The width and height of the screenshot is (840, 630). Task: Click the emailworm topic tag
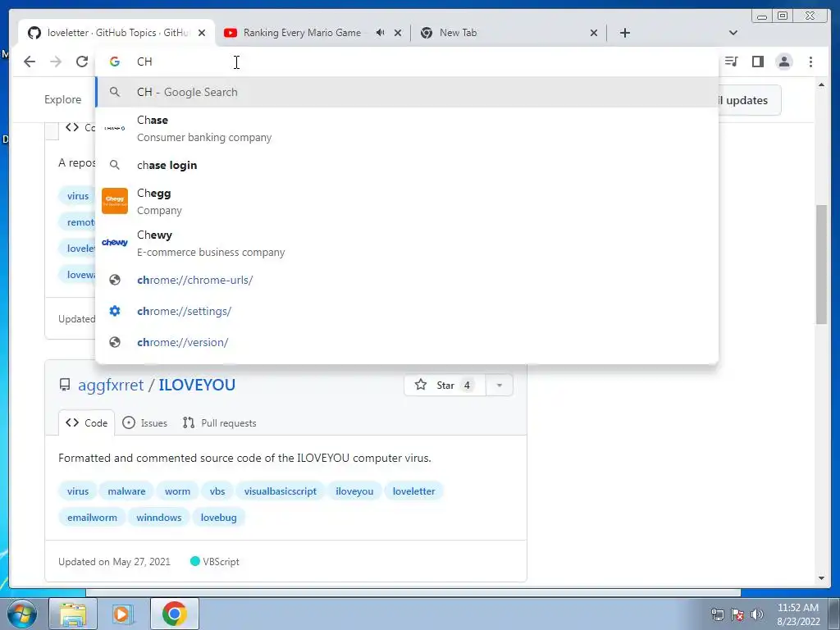(92, 518)
